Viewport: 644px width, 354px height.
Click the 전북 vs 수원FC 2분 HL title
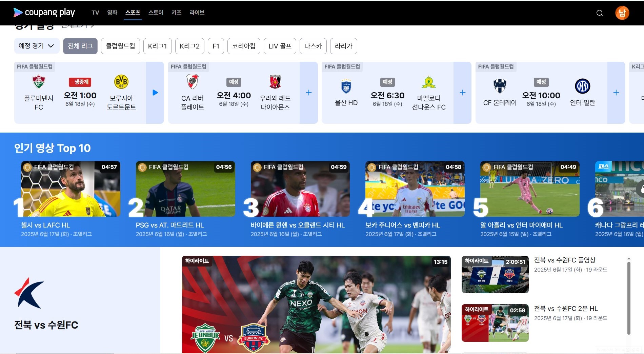tap(566, 309)
